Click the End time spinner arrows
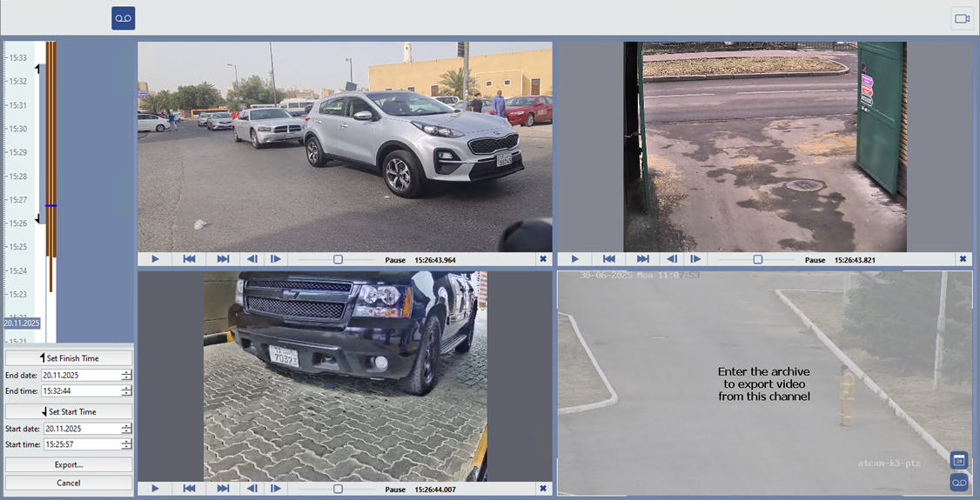The height and width of the screenshot is (500, 980). (x=127, y=391)
